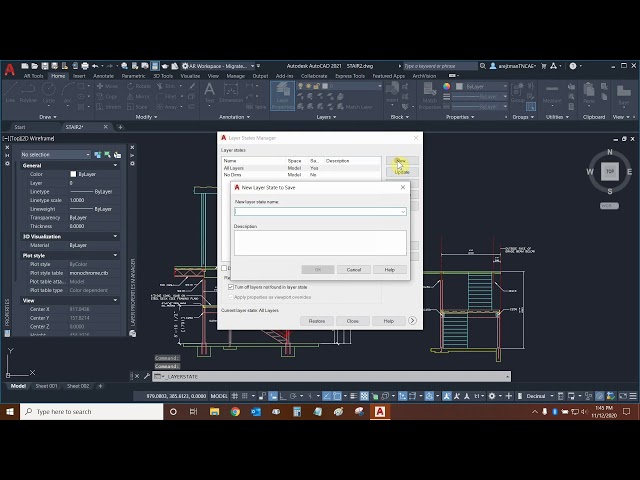640x480 pixels.
Task: Select the Line tool in Draw panel
Action: tap(10, 93)
